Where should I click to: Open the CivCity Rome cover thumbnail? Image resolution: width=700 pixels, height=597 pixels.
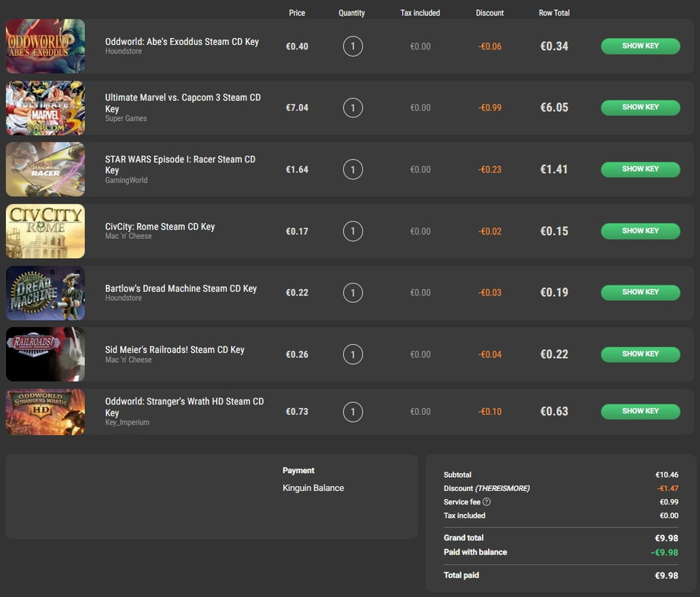45,231
